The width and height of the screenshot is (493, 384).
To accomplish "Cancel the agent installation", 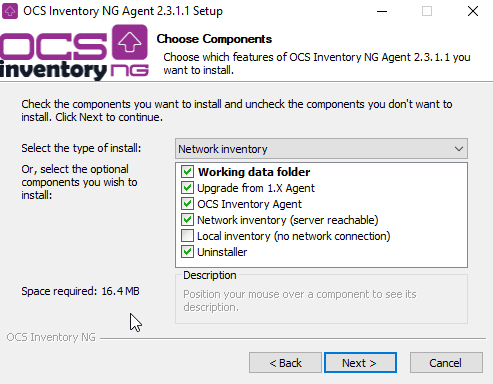I will 446,363.
